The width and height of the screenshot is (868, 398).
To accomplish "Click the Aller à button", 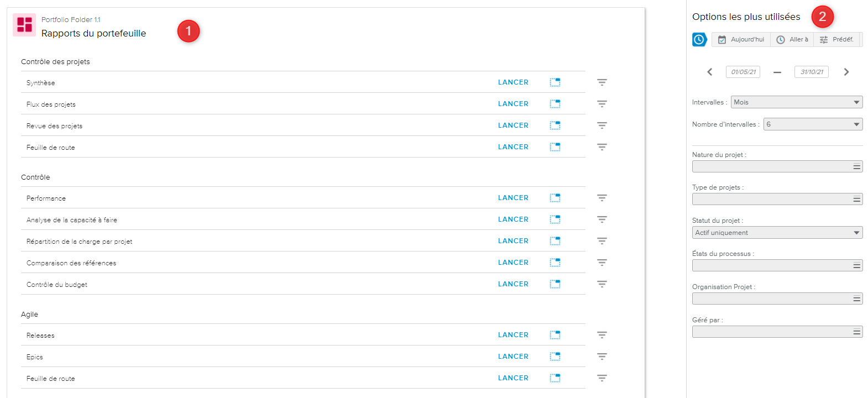I will pos(792,40).
